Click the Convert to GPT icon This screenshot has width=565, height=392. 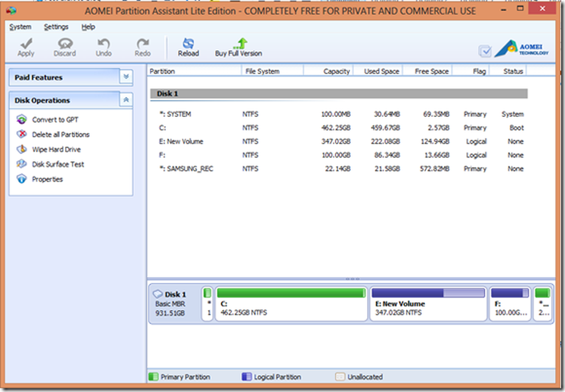click(21, 119)
